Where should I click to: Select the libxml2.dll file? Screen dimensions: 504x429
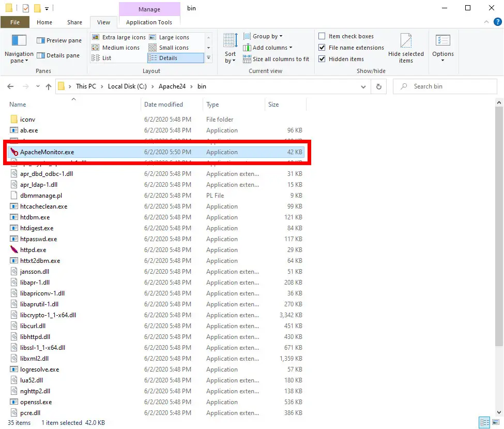(x=35, y=359)
